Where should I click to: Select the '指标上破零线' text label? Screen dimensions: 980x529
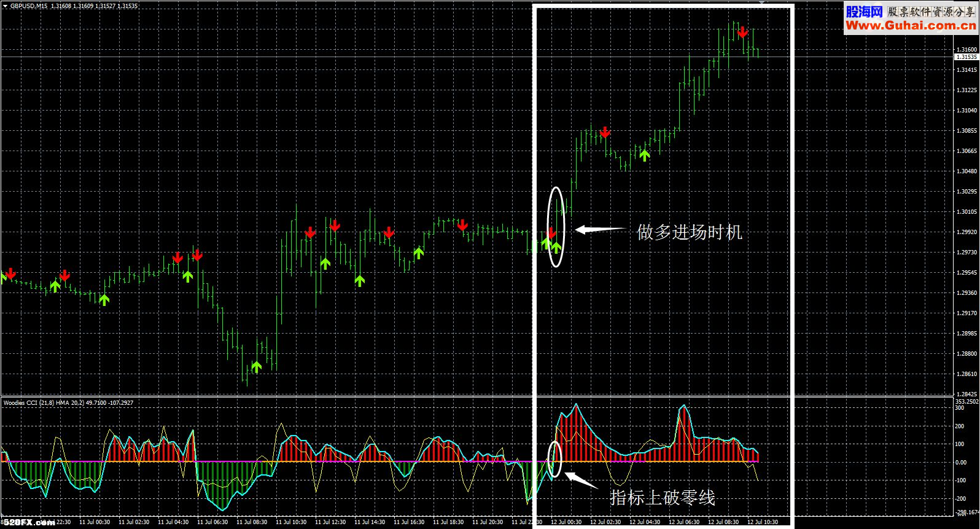(662, 497)
